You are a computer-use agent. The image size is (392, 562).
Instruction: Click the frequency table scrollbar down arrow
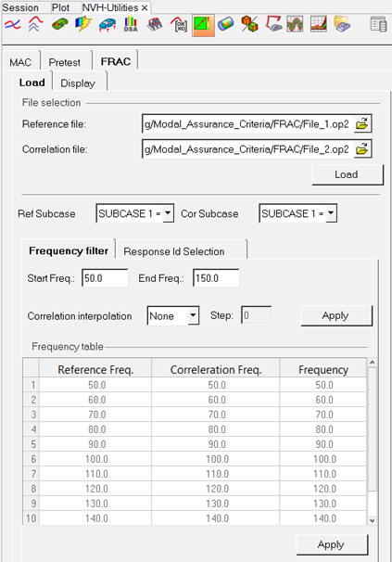coord(373,520)
